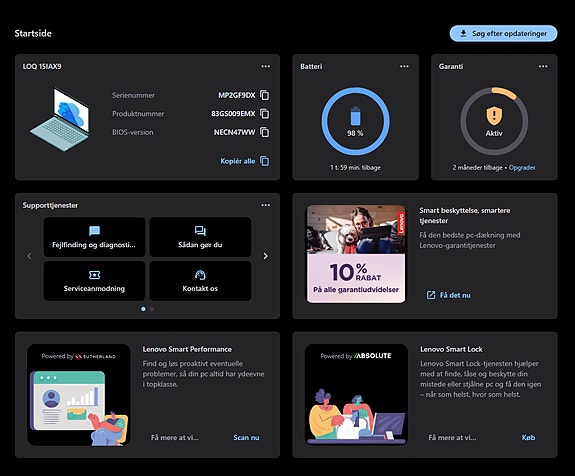Select second page dot in Supporttjenester

(x=151, y=309)
